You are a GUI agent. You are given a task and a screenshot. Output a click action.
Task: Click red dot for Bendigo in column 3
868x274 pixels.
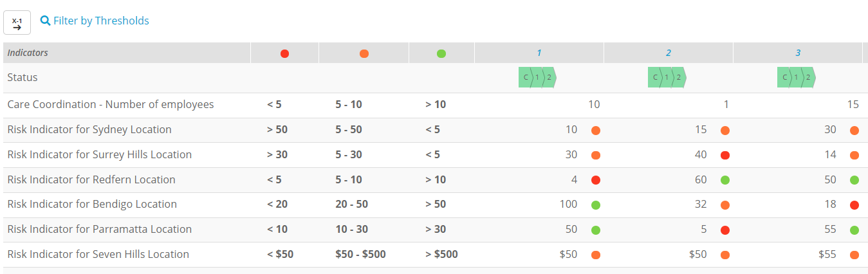(x=854, y=205)
